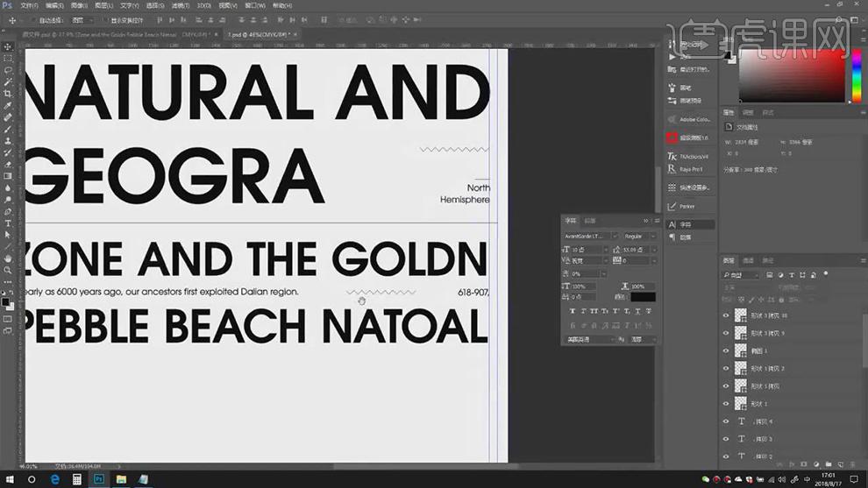This screenshot has height=488, width=868.
Task: Toggle visibility of 形状 1 拷贝 layer
Action: pos(726,386)
